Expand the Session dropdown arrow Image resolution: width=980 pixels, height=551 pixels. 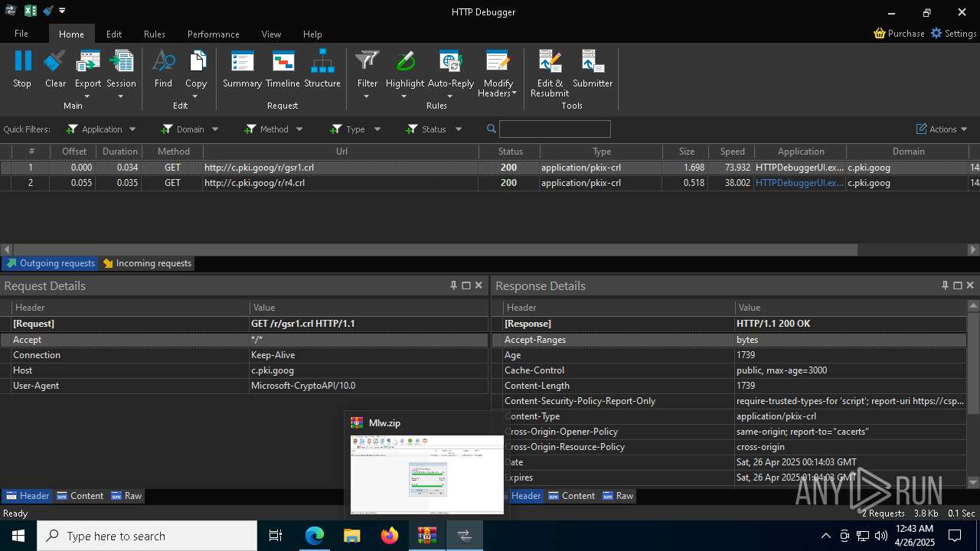(x=121, y=96)
